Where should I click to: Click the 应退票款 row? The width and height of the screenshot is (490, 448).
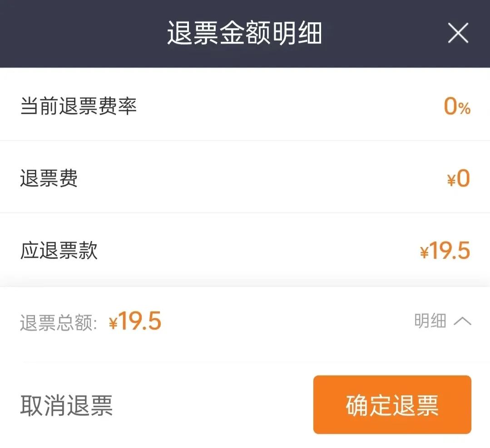182,250
